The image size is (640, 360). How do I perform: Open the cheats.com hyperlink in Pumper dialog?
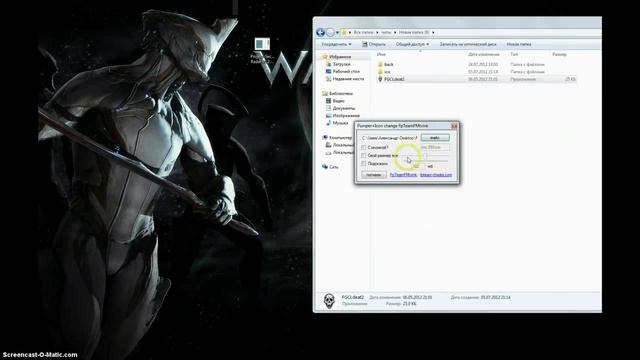(436, 175)
